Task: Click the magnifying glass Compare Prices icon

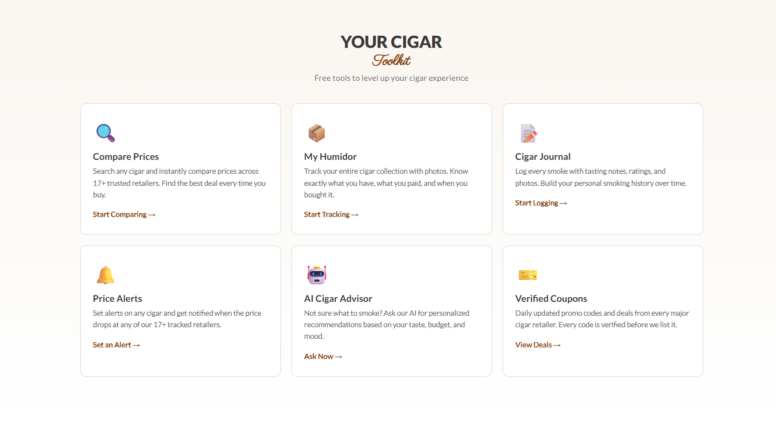Action: click(105, 133)
